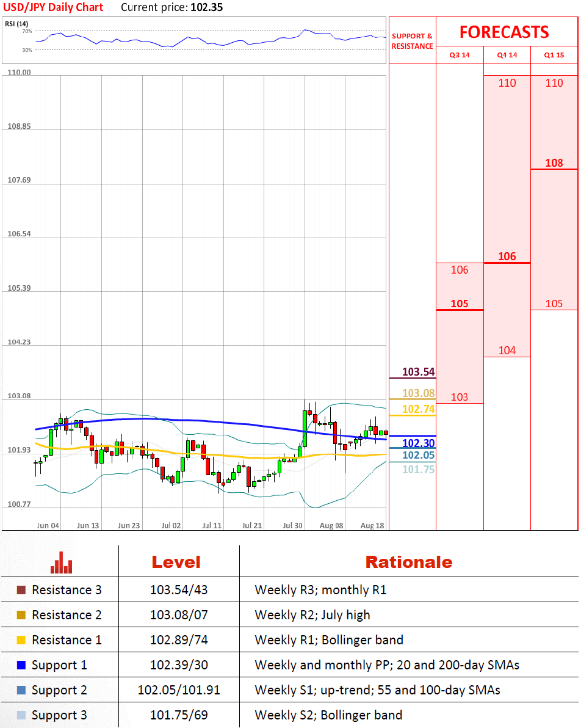Click the 105 value in Q1 15 column
Viewport: 581px width, 728px height.
[554, 304]
